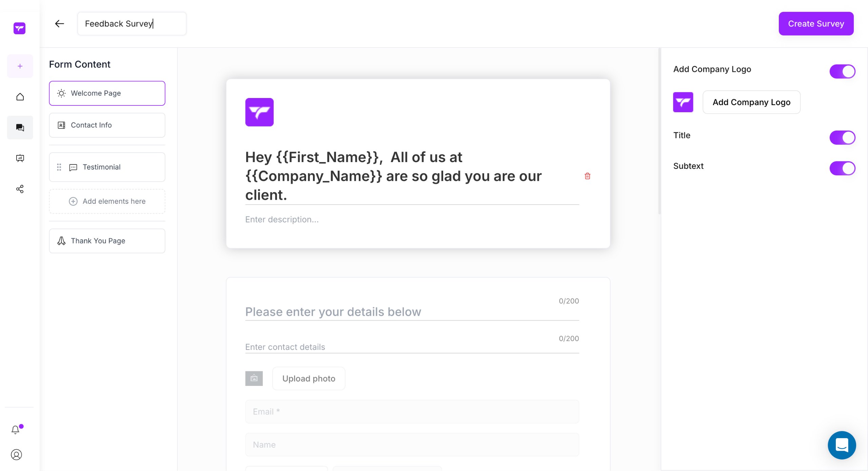Click the back arrow icon
The image size is (868, 471).
(60, 24)
